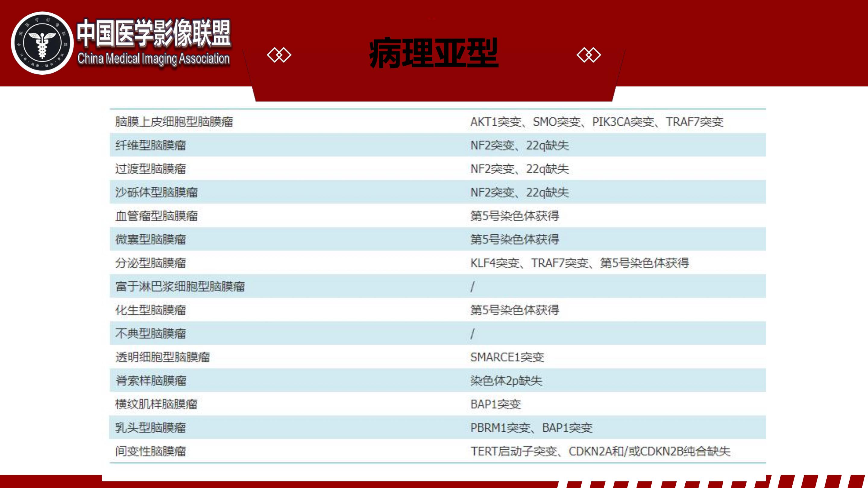Select the 微囊型脑膜瘤 row label
This screenshot has width=868, height=488.
click(x=151, y=239)
